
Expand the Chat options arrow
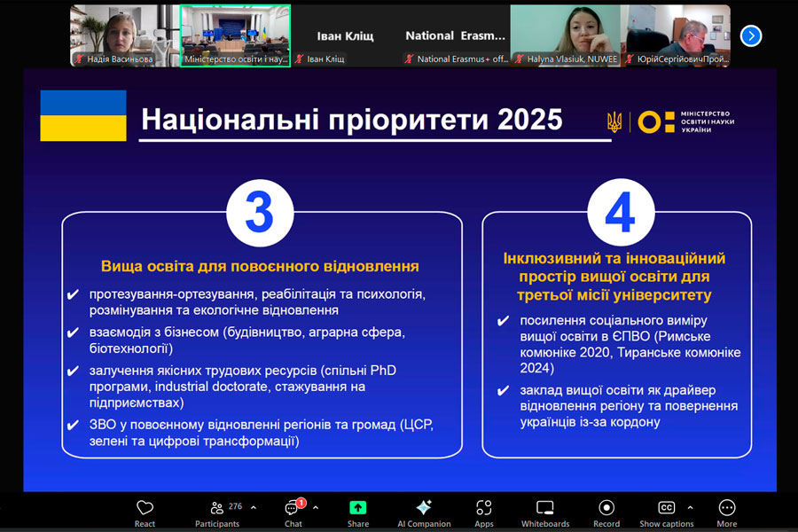click(316, 507)
